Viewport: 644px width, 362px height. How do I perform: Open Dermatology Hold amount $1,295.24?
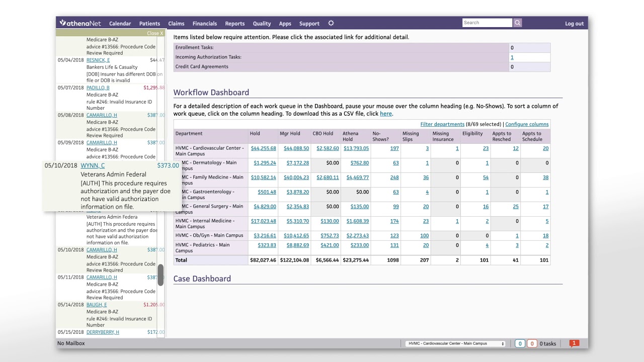(265, 163)
